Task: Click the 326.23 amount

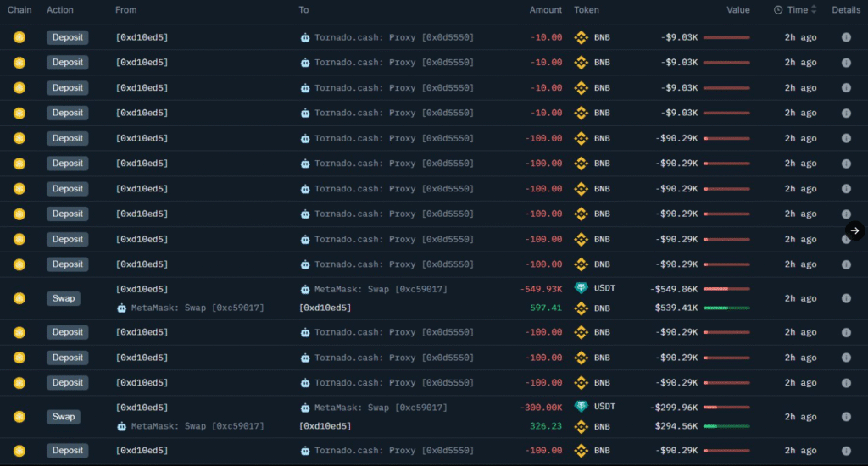Action: [546, 426]
